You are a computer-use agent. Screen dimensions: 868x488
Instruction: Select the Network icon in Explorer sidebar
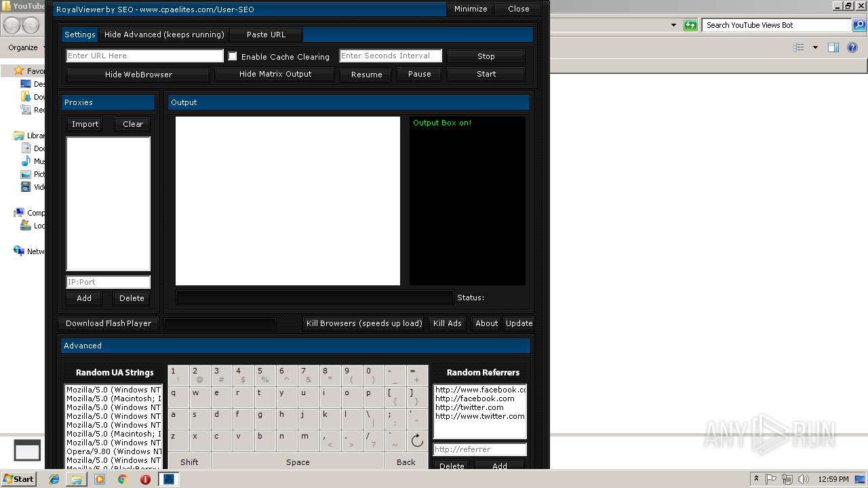click(x=19, y=251)
